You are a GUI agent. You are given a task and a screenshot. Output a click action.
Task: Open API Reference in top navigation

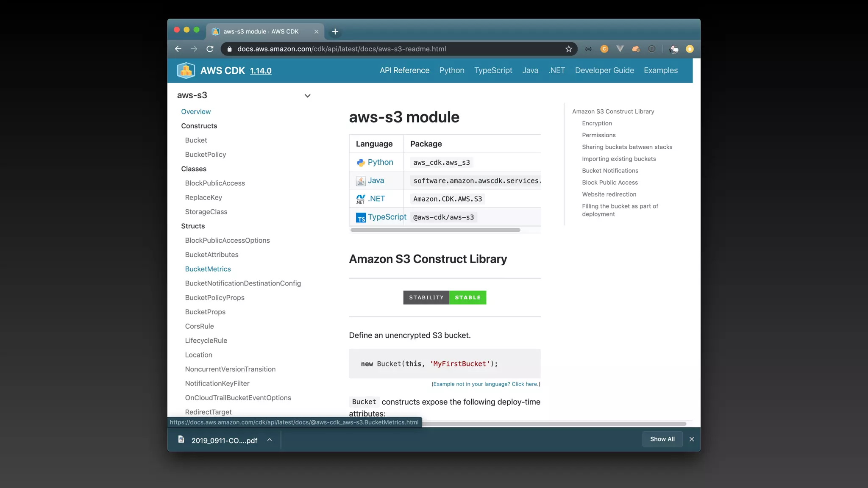point(404,70)
